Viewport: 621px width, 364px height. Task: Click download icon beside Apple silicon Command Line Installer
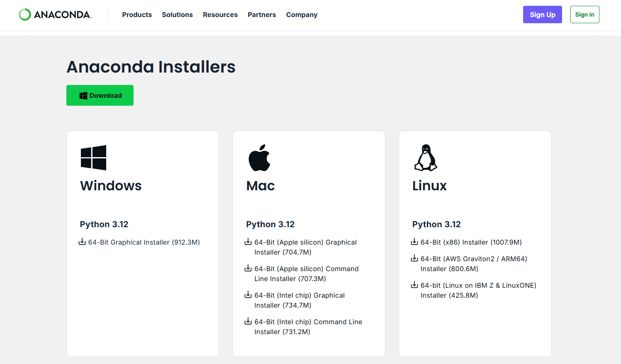coord(248,268)
